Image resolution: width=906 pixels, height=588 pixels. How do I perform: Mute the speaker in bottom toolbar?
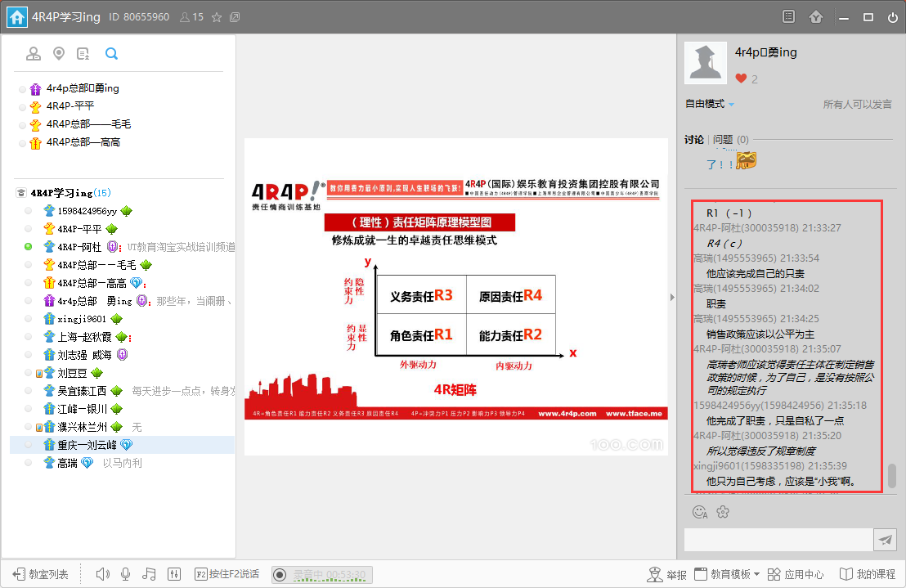pos(102,574)
